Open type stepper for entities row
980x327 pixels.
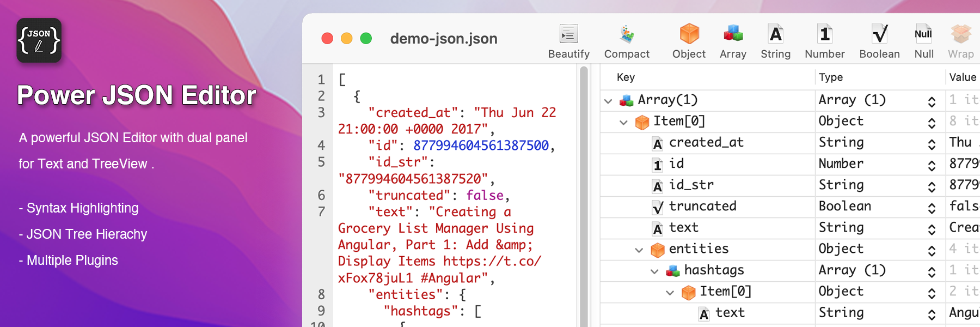(x=932, y=250)
